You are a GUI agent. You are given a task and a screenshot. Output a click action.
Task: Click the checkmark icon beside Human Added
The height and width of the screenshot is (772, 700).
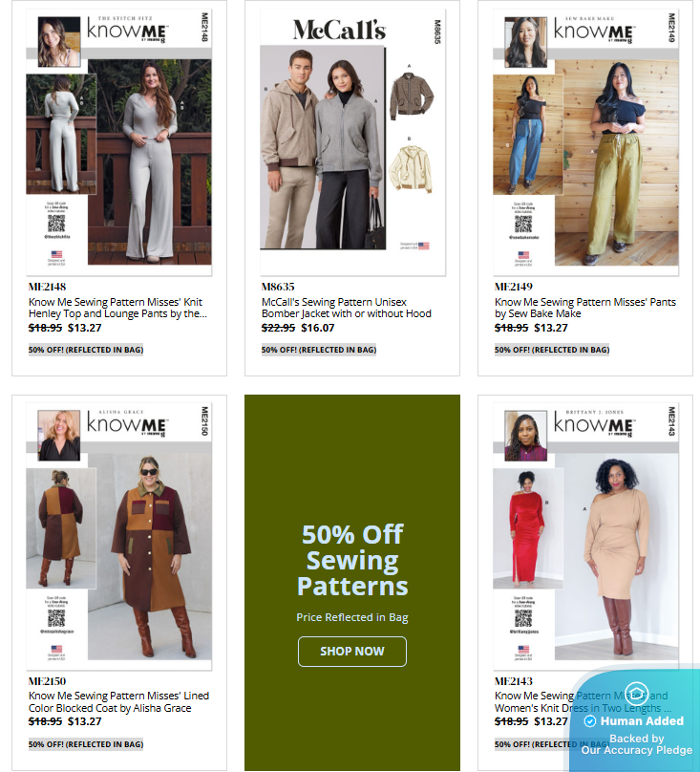pyautogui.click(x=590, y=721)
